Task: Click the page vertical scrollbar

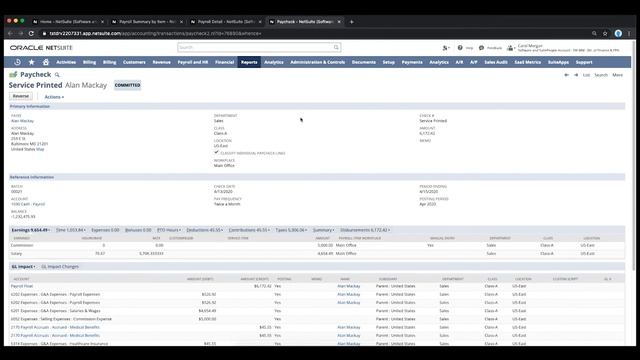Action: [633, 155]
